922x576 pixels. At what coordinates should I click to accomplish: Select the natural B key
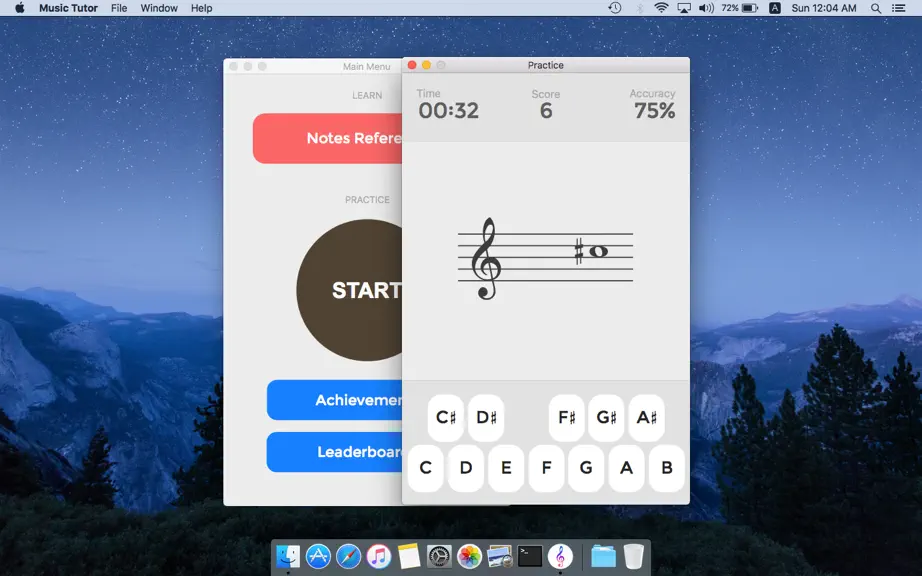667,468
